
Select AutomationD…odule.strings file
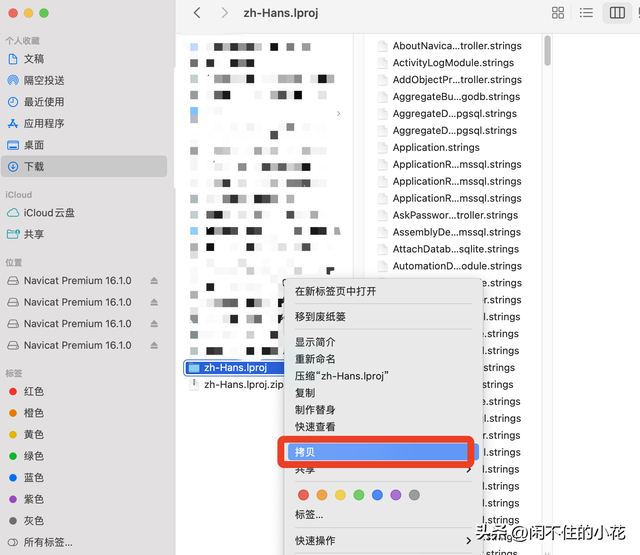pos(450,266)
